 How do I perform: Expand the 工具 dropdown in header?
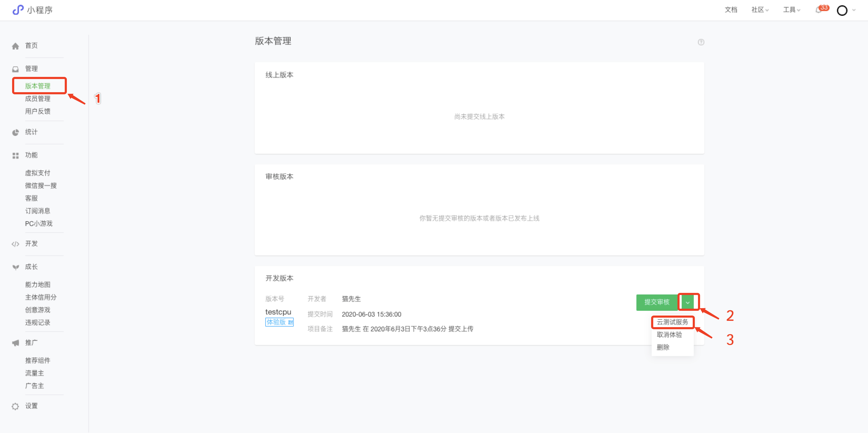791,10
